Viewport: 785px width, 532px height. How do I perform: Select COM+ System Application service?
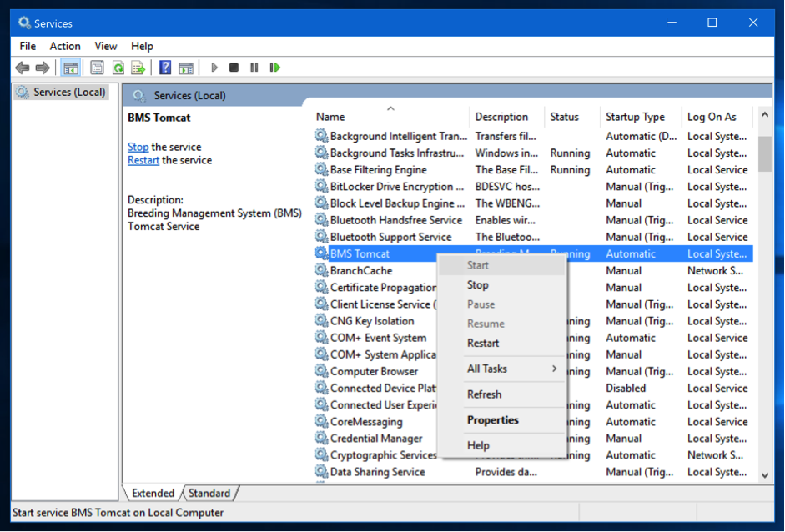point(383,354)
